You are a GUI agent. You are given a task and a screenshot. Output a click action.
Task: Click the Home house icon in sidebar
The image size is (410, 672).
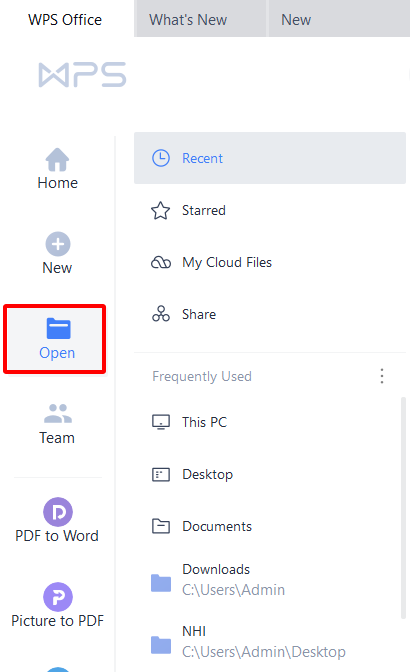[57, 159]
